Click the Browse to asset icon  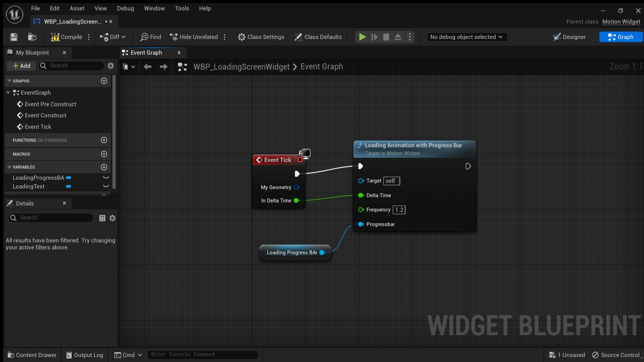point(32,37)
